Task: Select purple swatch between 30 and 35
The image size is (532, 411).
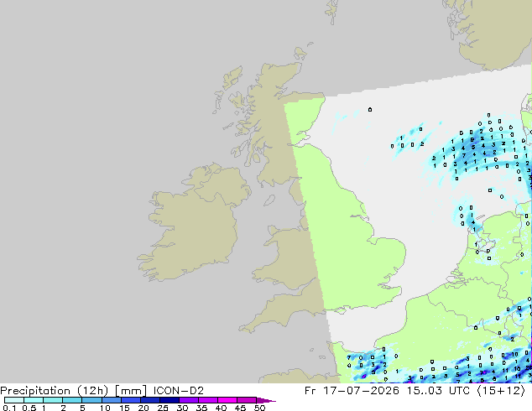Action: tap(189, 400)
